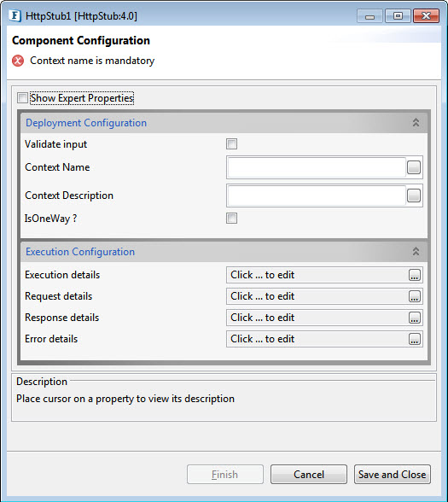Focus the Context Description text field

click(x=317, y=196)
